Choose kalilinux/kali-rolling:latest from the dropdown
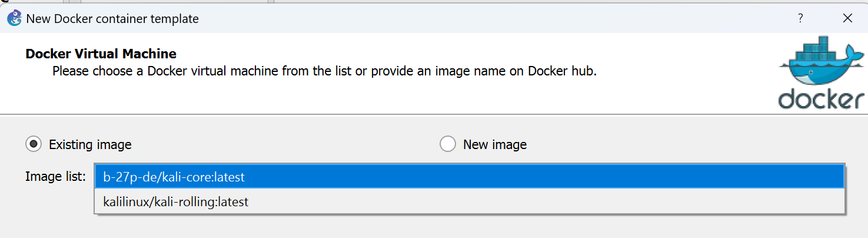The height and width of the screenshot is (238, 868). point(175,201)
